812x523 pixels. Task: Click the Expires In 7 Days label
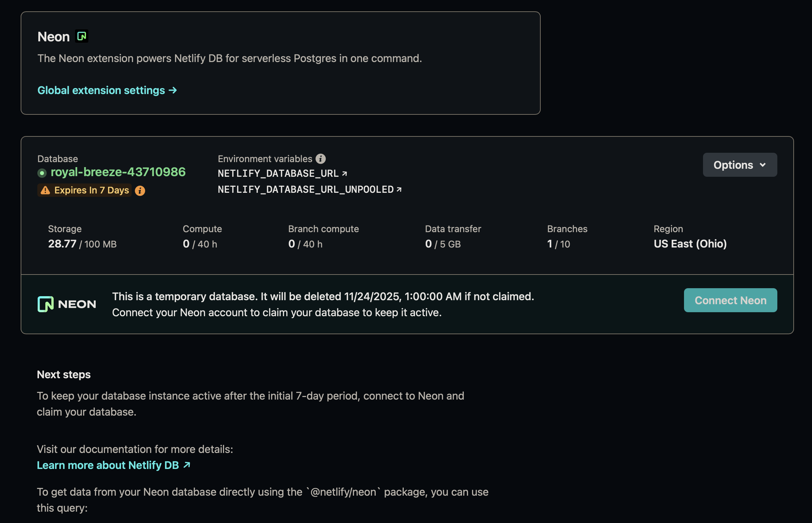pyautogui.click(x=91, y=190)
